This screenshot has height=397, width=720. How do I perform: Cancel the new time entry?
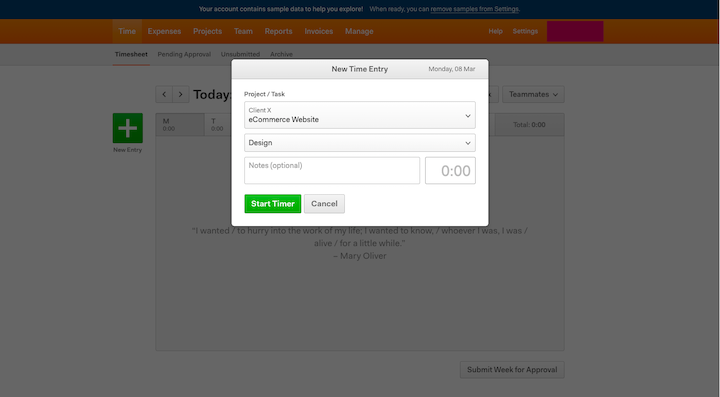point(324,204)
